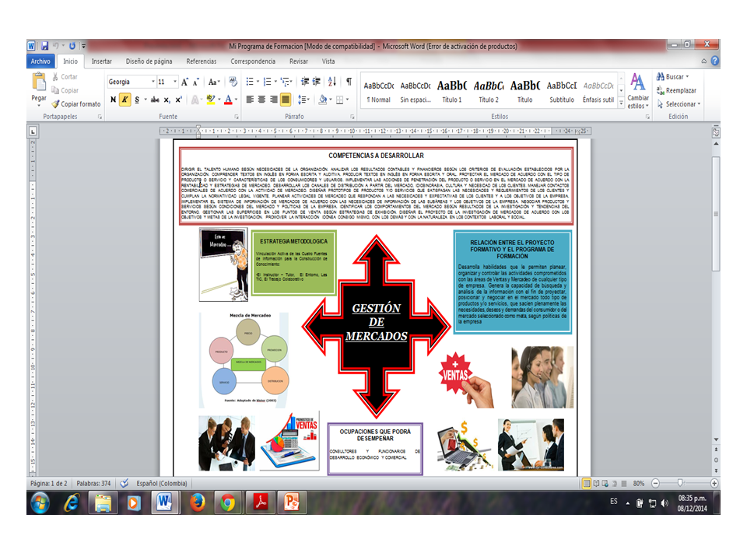Click the borders icon
This screenshot has width=747, height=560.
[340, 100]
